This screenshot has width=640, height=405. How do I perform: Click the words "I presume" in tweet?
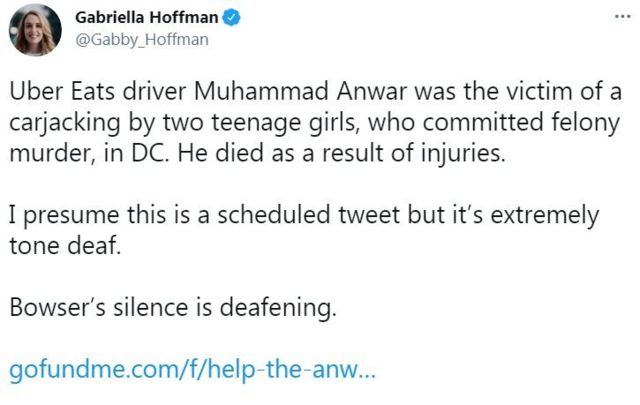[x=55, y=214]
